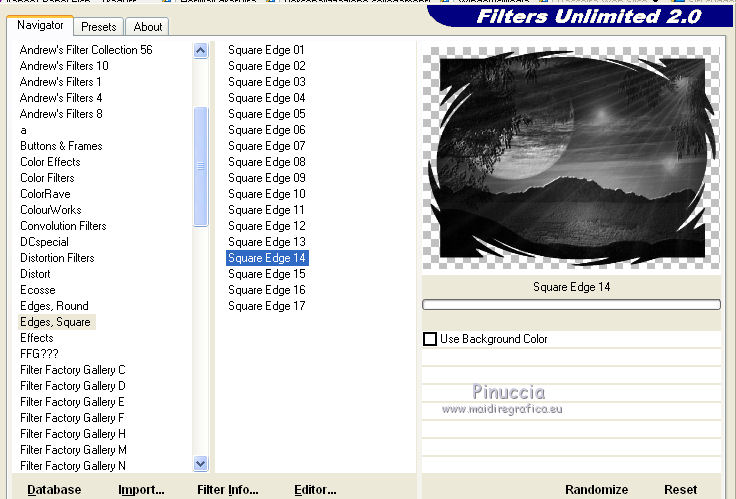Screen dimensions: 736x499
Task: Choose Square Edge 12 filter
Action: point(266,226)
